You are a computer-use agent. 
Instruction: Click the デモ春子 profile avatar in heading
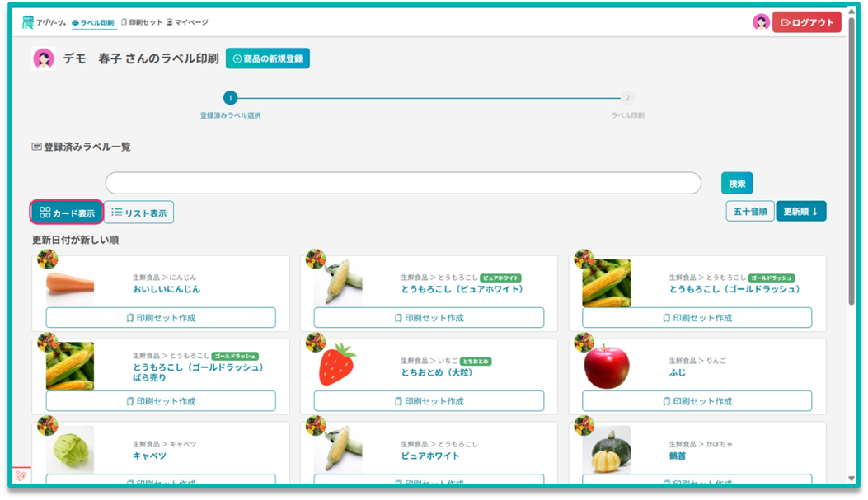click(44, 58)
